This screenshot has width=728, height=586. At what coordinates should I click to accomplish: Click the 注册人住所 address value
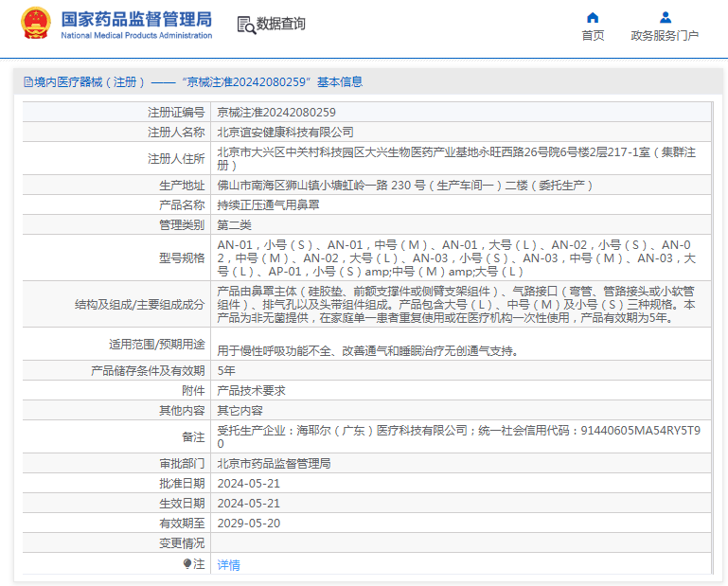click(456, 158)
